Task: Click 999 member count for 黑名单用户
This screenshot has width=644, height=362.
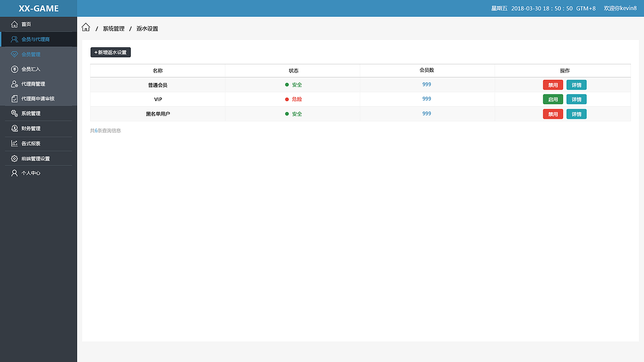Action: 427,114
